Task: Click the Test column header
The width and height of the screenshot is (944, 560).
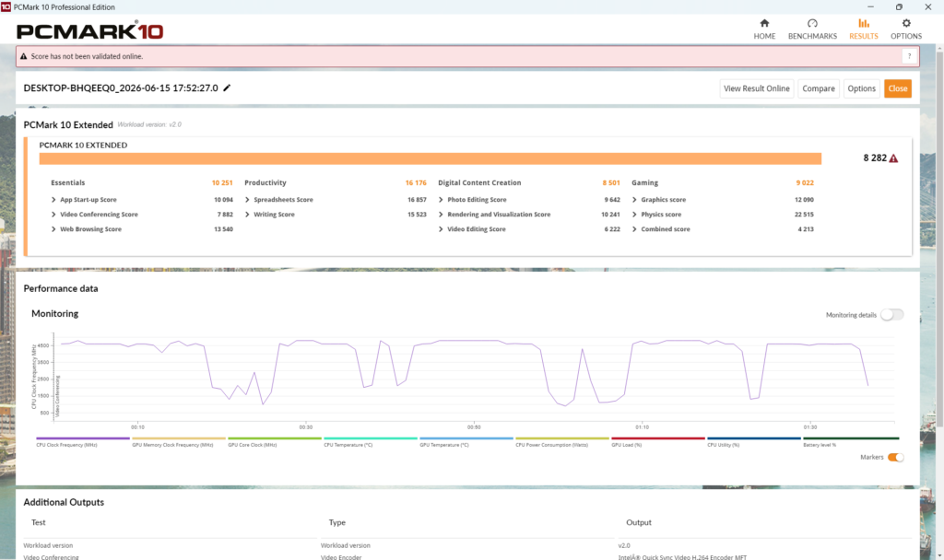Action: pyautogui.click(x=39, y=523)
